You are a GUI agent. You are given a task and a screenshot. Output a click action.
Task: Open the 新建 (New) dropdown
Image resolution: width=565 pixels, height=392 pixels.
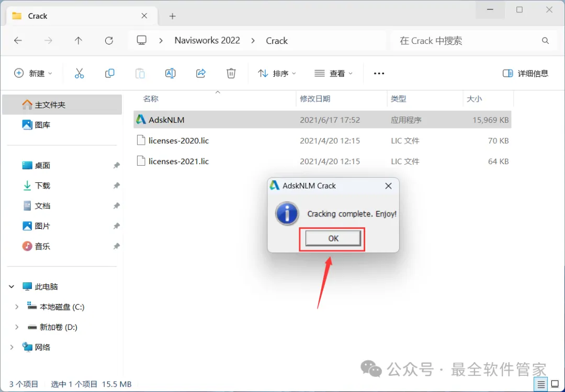(33, 73)
